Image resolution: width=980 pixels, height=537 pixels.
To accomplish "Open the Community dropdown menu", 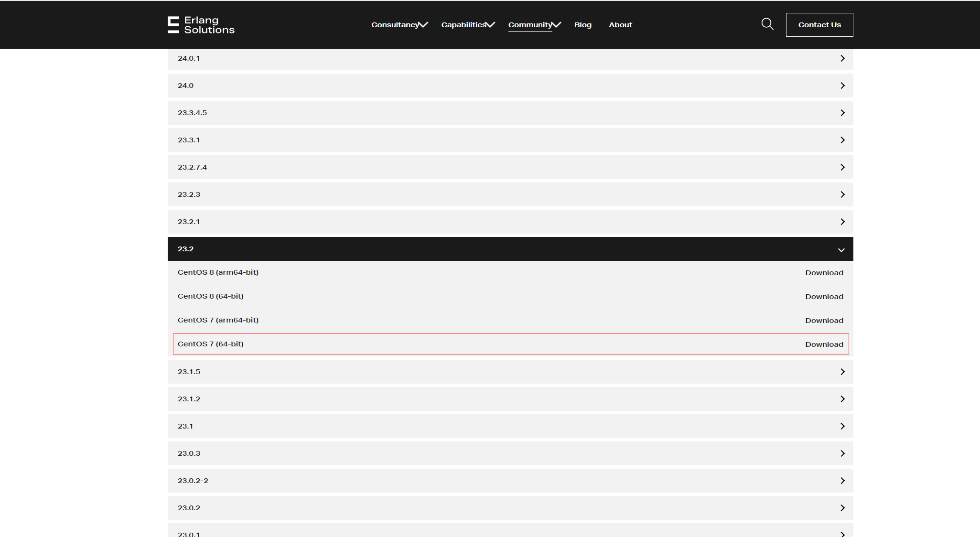I will pos(534,25).
